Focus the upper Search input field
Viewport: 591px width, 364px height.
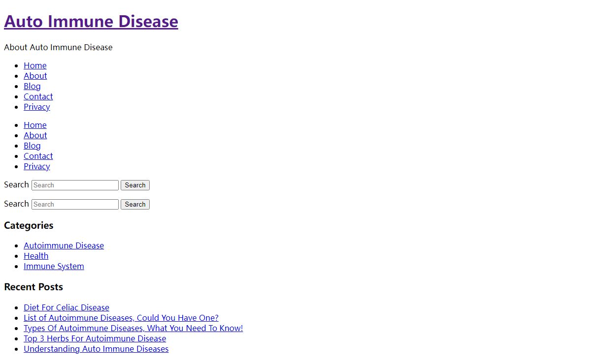tap(75, 185)
